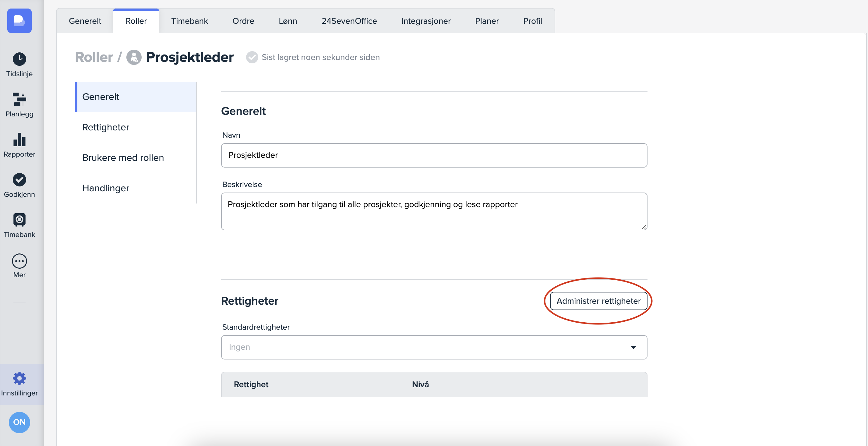
Task: Open the Innstillinger gear icon
Action: pyautogui.click(x=19, y=379)
